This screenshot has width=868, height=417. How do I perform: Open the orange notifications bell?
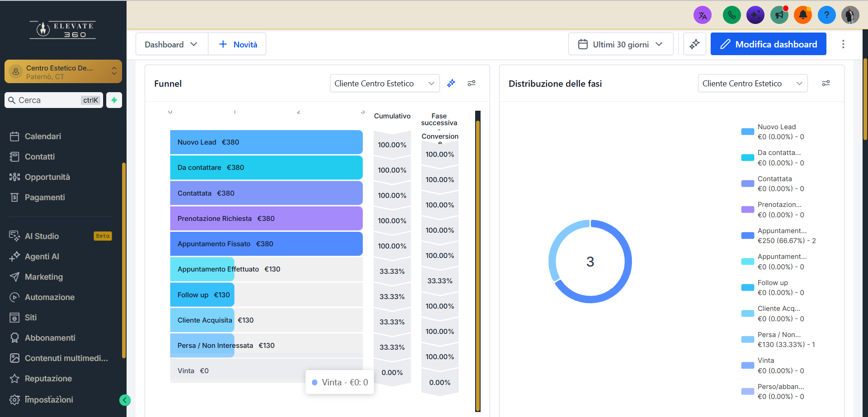coord(803,15)
